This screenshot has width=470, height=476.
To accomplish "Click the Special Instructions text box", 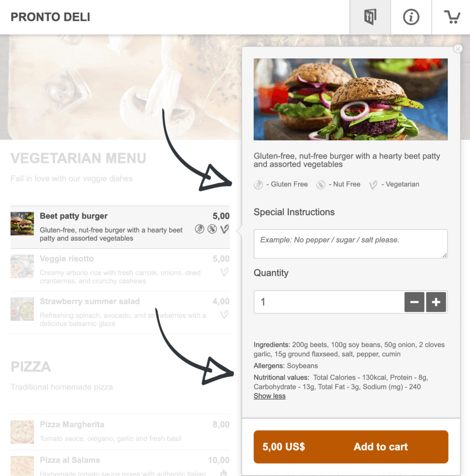I will [350, 244].
